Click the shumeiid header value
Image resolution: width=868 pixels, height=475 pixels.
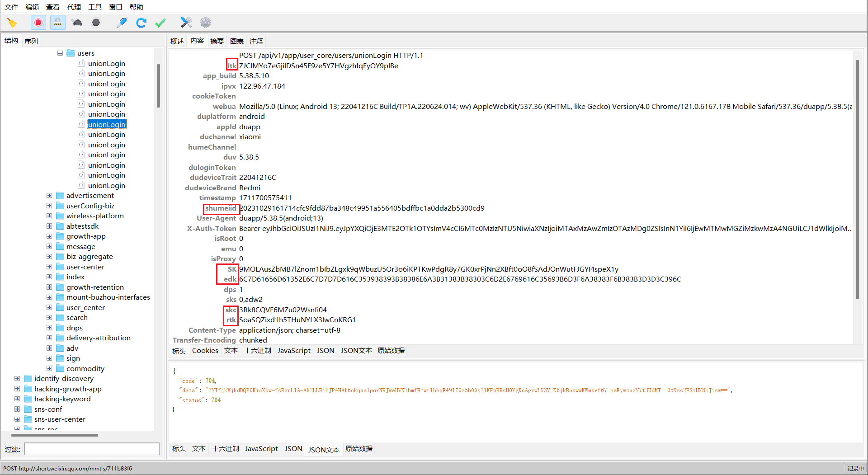tap(362, 208)
